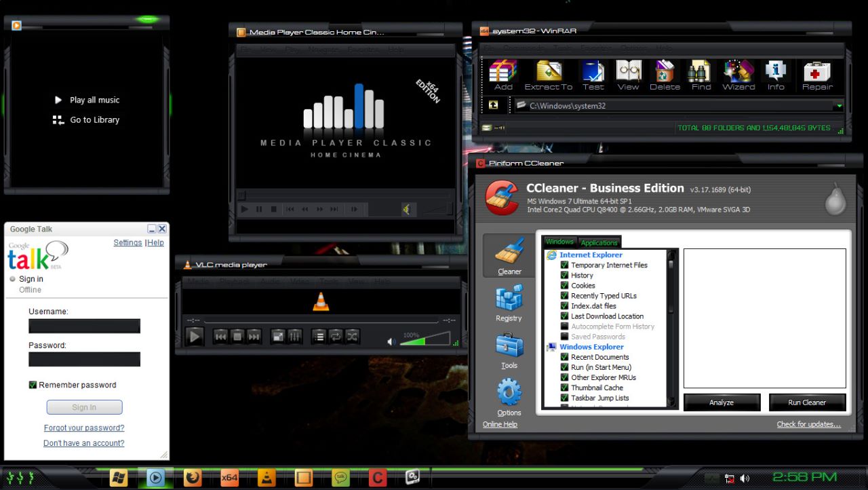Click Online Help link in CCleaner

coord(500,424)
